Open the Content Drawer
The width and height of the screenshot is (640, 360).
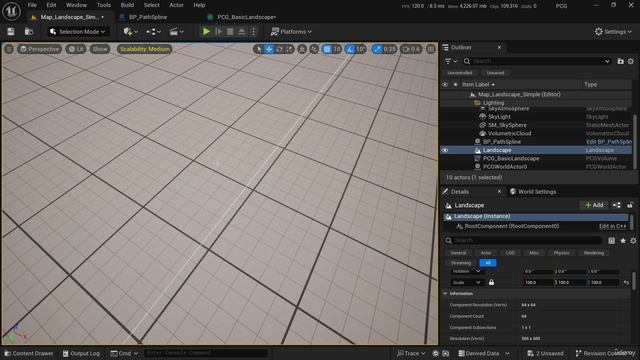click(x=29, y=353)
